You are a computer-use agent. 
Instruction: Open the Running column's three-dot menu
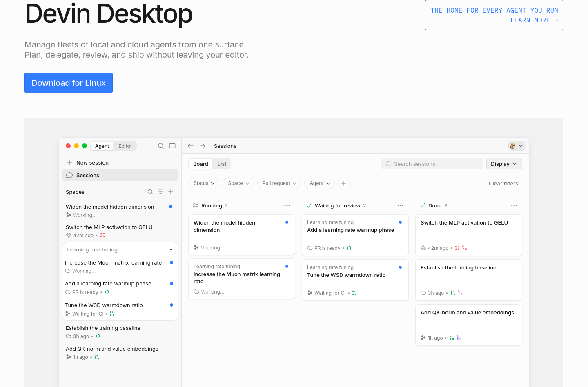pyautogui.click(x=287, y=205)
